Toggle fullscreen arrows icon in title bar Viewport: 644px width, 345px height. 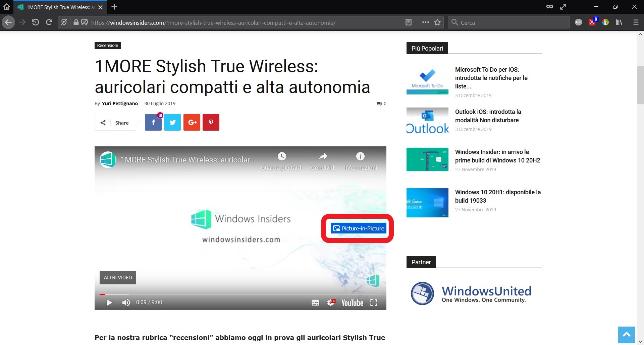[563, 7]
